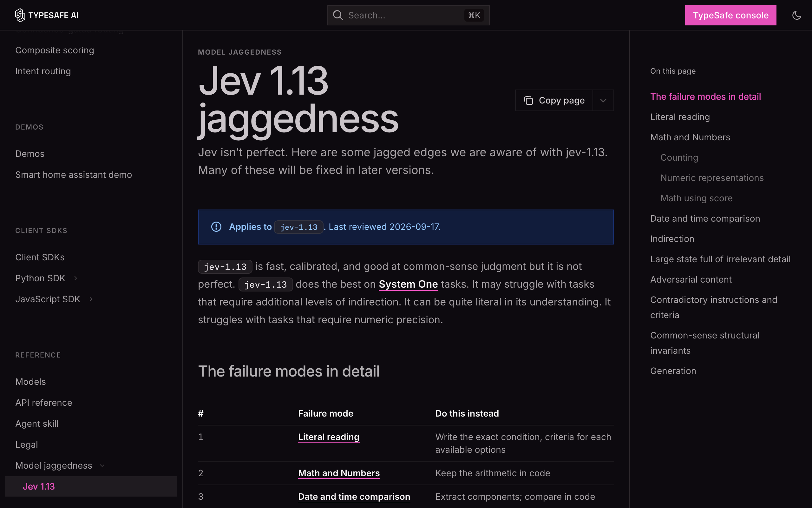The height and width of the screenshot is (508, 812).
Task: Open Agent skill in sidebar
Action: (37, 424)
